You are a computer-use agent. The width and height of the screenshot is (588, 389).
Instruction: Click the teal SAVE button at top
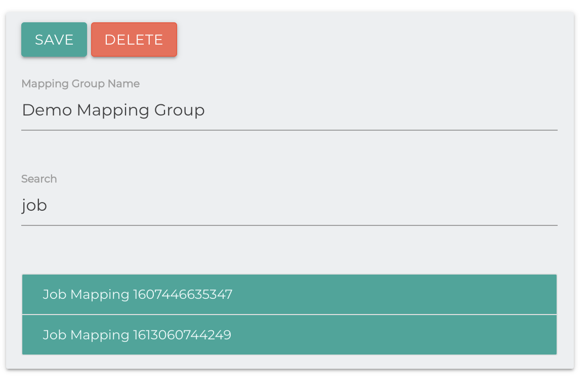click(x=54, y=40)
